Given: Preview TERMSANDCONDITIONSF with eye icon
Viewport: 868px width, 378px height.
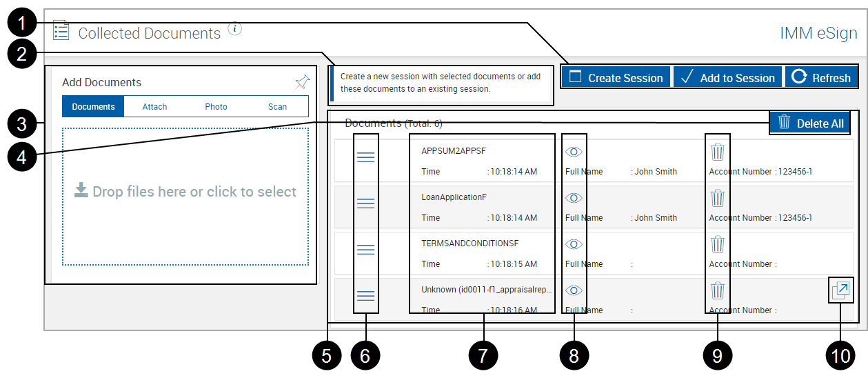Looking at the screenshot, I should pyautogui.click(x=574, y=244).
